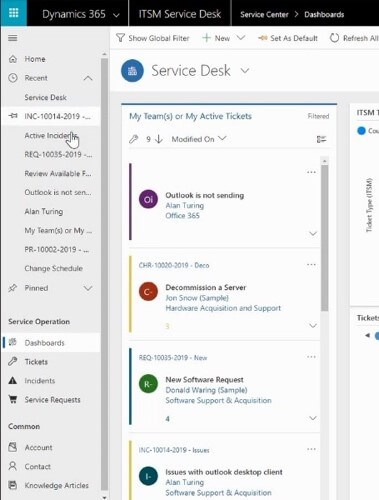Image resolution: width=379 pixels, height=500 pixels.
Task: Click the previous arrow in Tickets chart
Action: click(x=367, y=335)
